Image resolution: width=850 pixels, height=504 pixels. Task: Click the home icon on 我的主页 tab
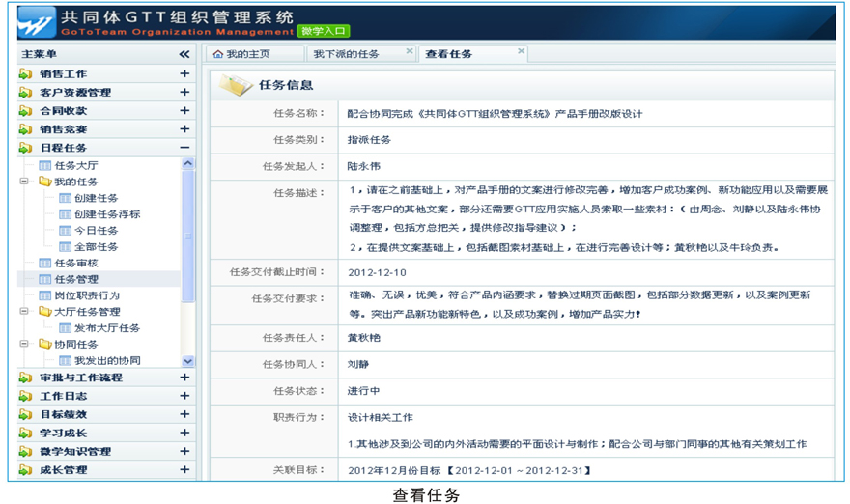click(x=218, y=54)
